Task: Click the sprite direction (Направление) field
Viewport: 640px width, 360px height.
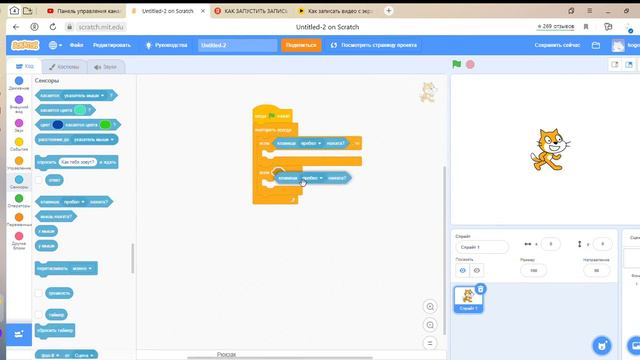Action: (596, 270)
